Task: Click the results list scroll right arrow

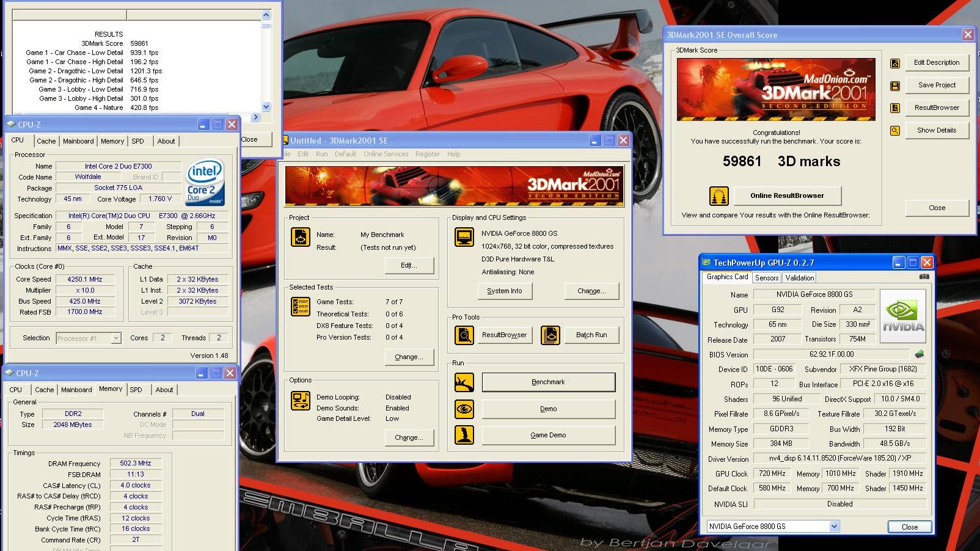Action: coord(255,117)
